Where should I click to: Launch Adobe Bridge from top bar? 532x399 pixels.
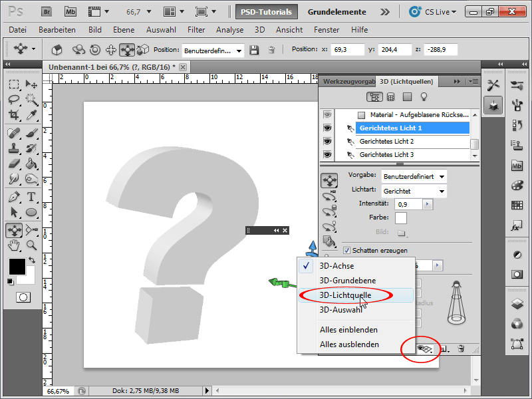point(47,12)
